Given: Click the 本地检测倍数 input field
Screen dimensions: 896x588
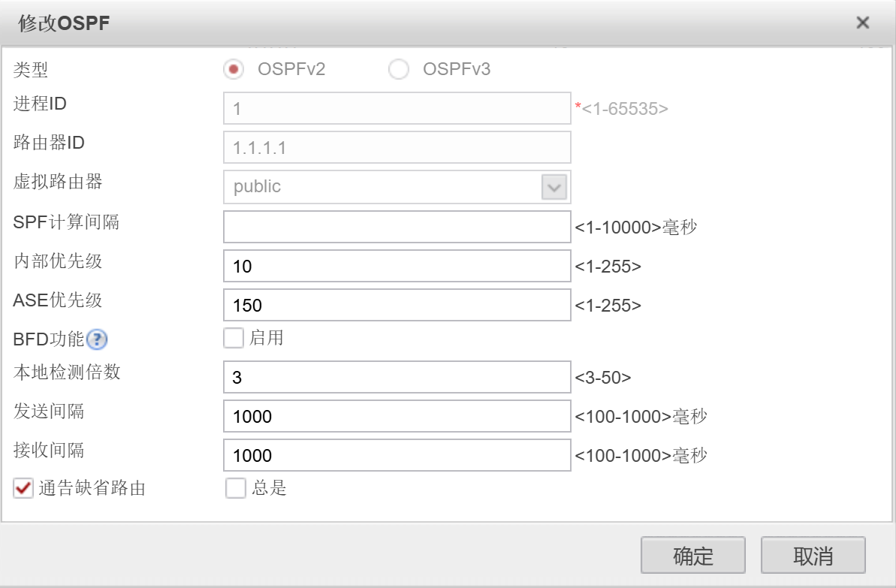Looking at the screenshot, I should coord(397,377).
